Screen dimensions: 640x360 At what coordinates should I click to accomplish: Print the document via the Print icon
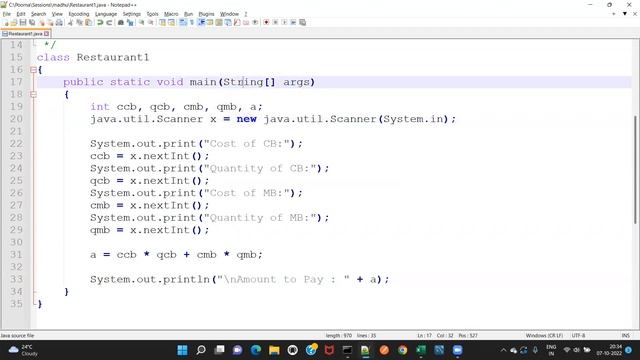59,22
